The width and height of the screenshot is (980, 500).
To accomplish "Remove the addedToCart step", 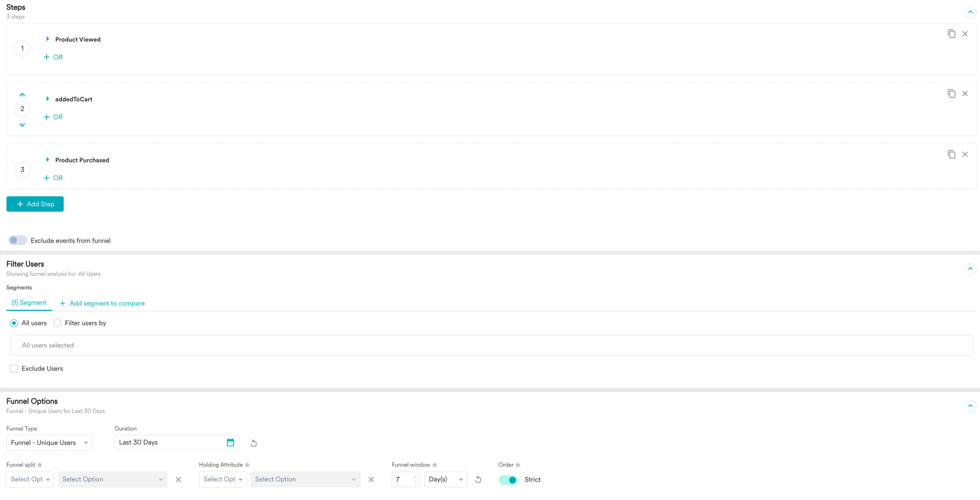I will (965, 94).
